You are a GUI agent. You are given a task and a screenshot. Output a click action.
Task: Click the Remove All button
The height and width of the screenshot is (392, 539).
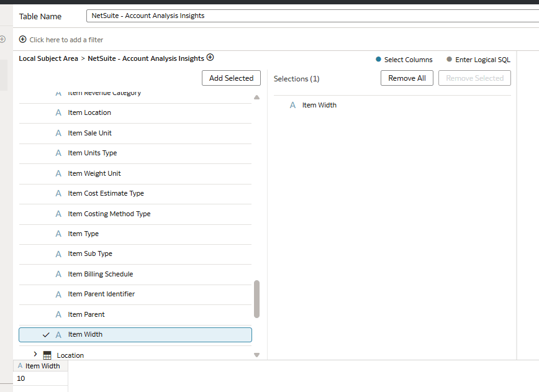[407, 78]
